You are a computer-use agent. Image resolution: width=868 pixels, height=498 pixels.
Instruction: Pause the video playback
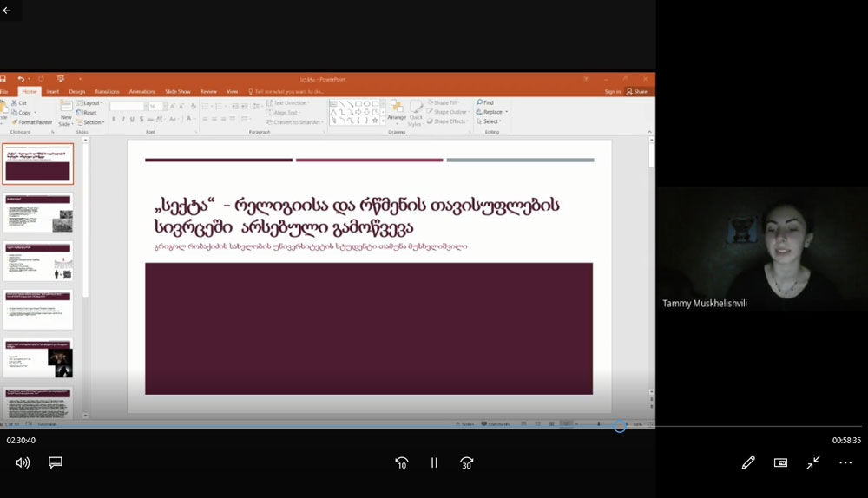point(434,462)
